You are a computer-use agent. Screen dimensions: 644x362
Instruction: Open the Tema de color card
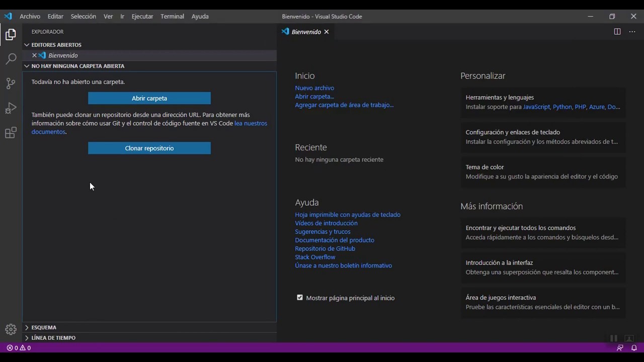[x=543, y=171]
